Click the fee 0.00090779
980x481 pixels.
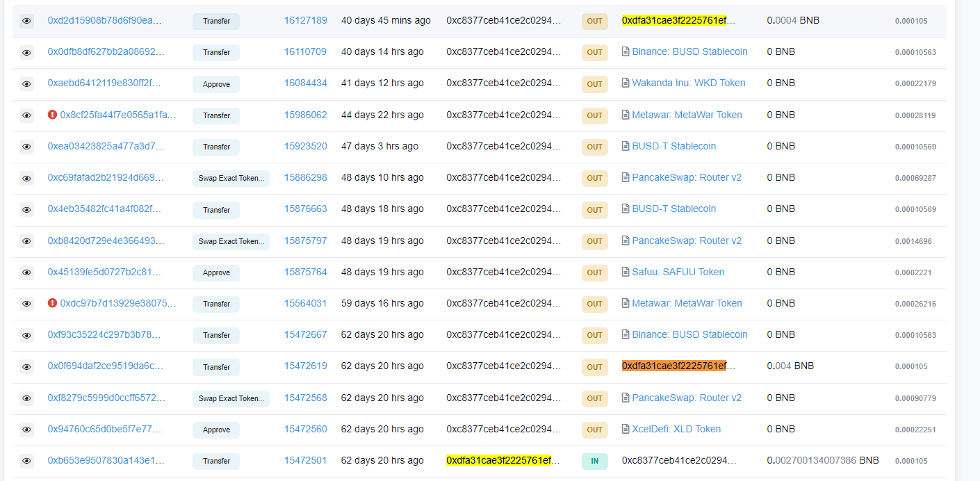[x=915, y=398]
